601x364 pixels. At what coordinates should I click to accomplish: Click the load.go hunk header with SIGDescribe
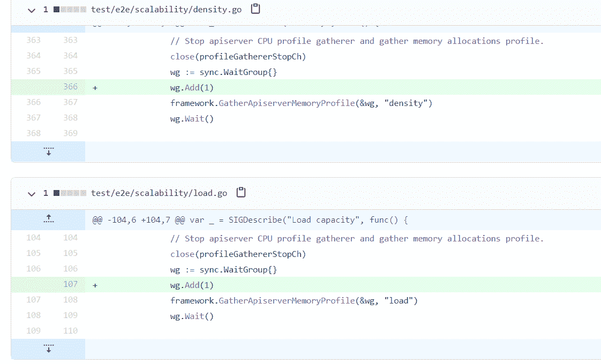pos(250,220)
